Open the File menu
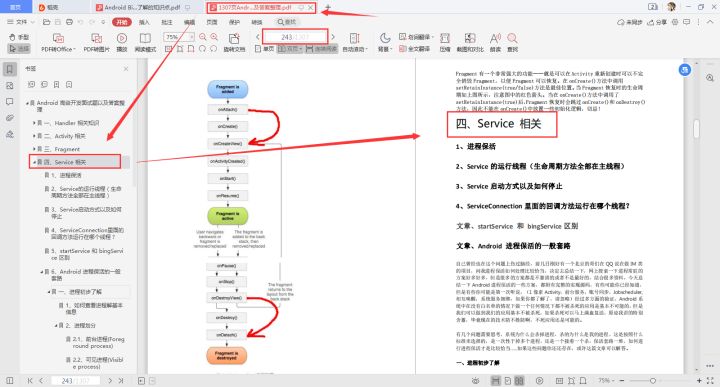The height and width of the screenshot is (387, 720). (21, 22)
